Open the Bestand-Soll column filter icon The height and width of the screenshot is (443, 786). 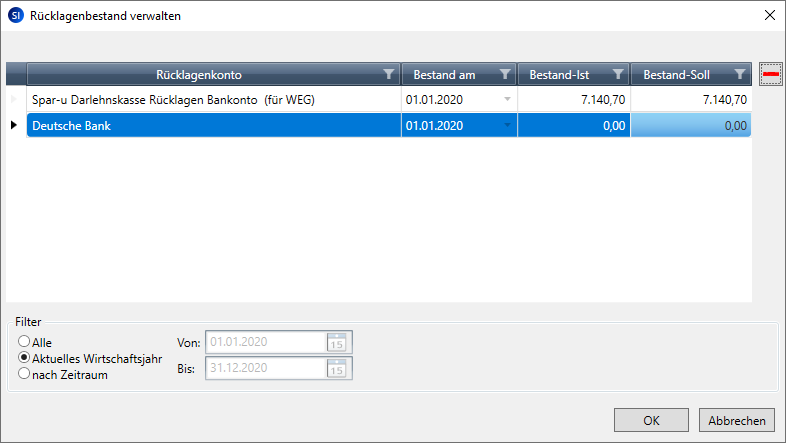(x=739, y=74)
